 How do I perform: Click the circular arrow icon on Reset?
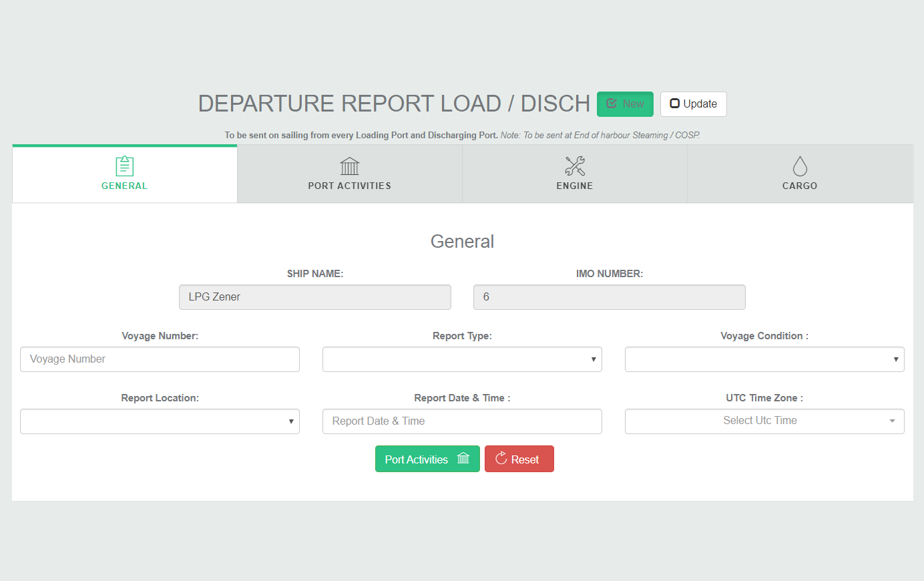[501, 459]
